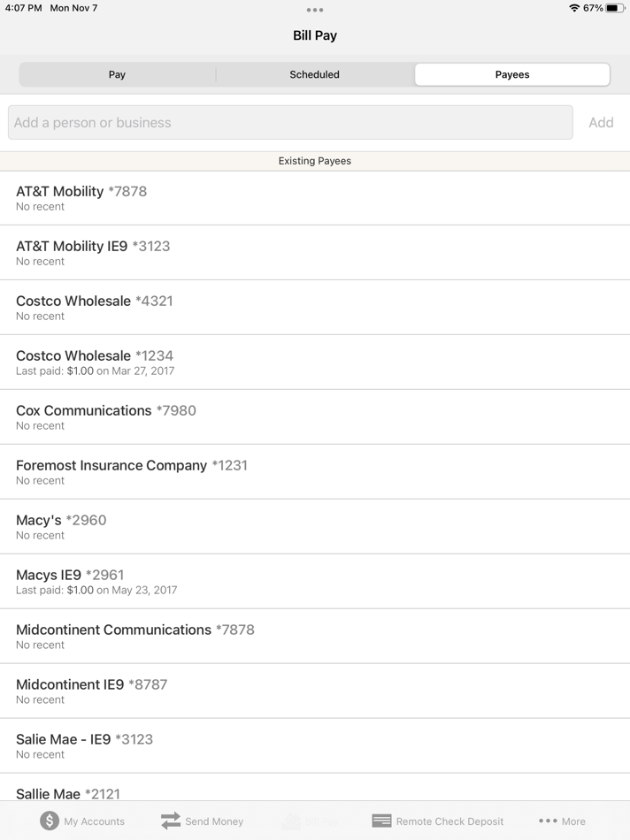Focus the Add a person or business field
Screen dimensions: 630x840
coord(290,123)
